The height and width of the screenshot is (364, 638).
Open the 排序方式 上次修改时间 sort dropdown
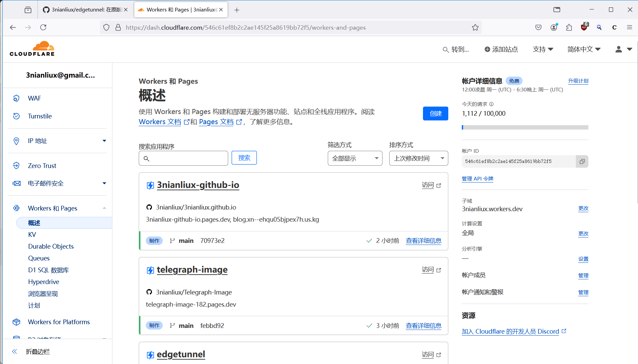419,158
